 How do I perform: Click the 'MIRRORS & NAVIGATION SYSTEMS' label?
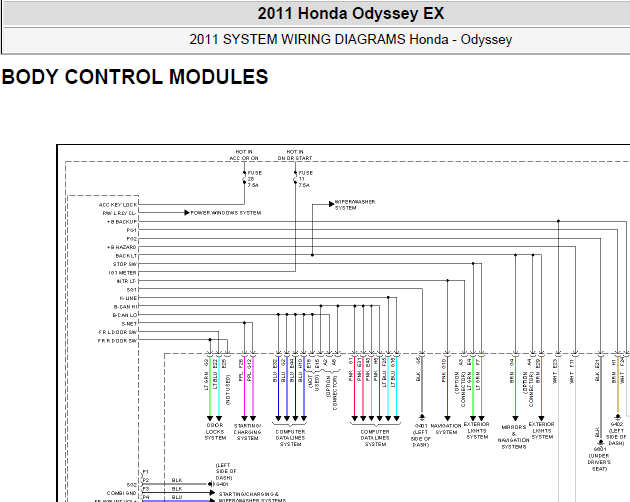click(513, 437)
